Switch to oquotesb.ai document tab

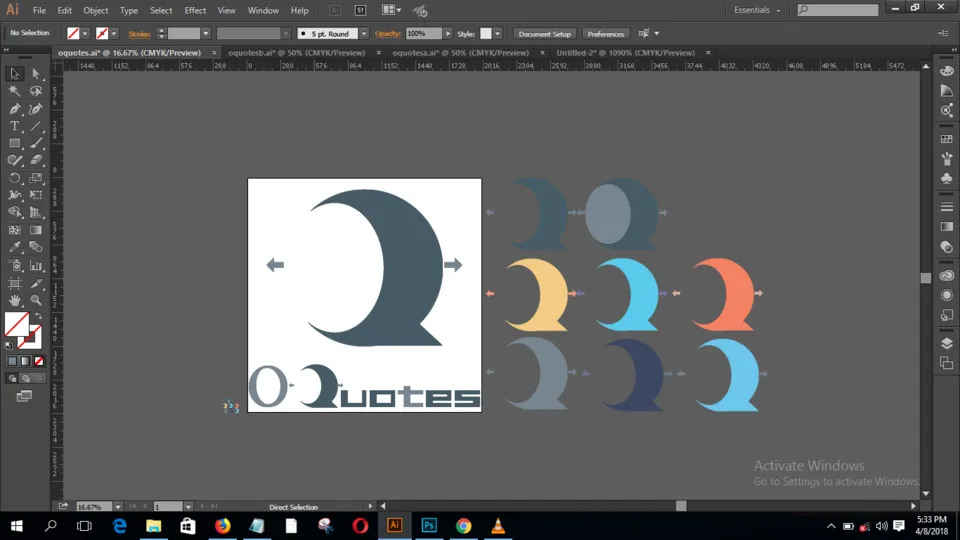tap(296, 53)
